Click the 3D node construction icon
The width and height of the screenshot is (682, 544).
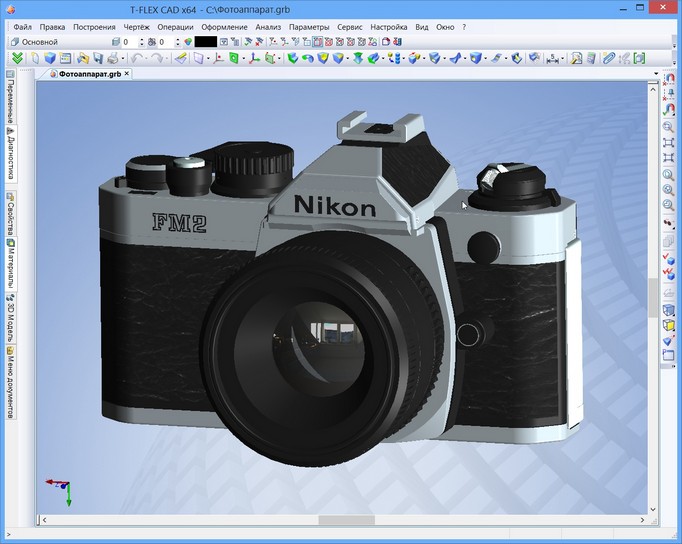click(x=218, y=58)
